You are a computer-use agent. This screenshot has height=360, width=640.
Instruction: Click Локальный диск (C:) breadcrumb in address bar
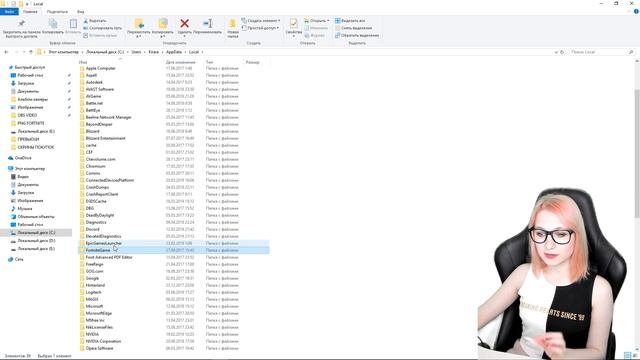(x=105, y=52)
